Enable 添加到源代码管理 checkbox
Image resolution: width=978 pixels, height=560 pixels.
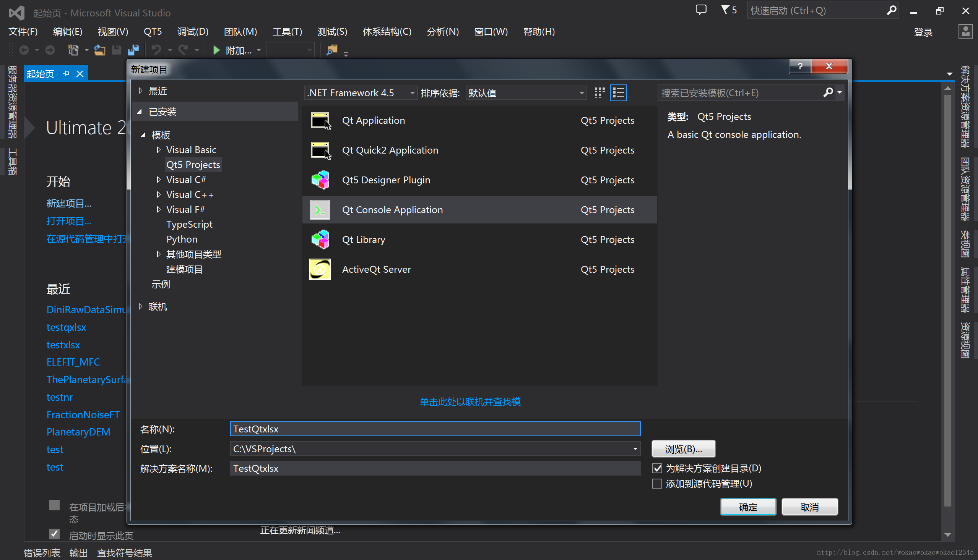point(657,484)
